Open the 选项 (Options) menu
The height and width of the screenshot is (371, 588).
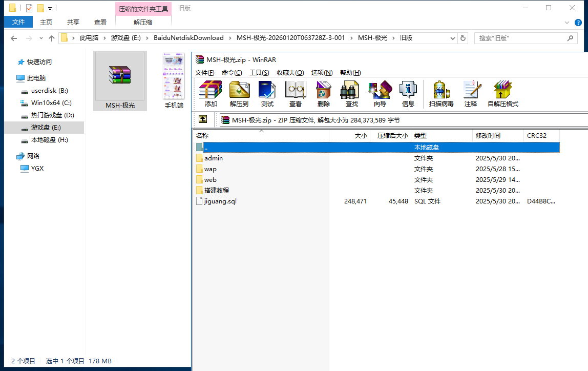click(x=322, y=72)
